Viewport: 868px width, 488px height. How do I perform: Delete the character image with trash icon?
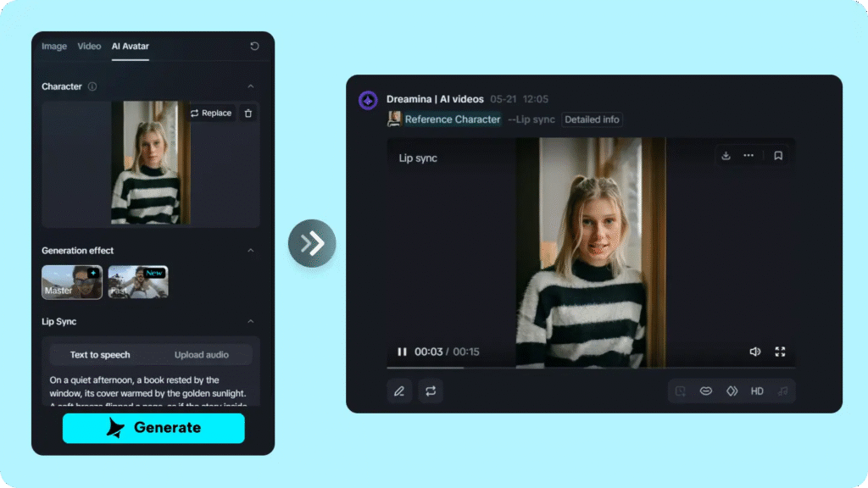pyautogui.click(x=248, y=113)
